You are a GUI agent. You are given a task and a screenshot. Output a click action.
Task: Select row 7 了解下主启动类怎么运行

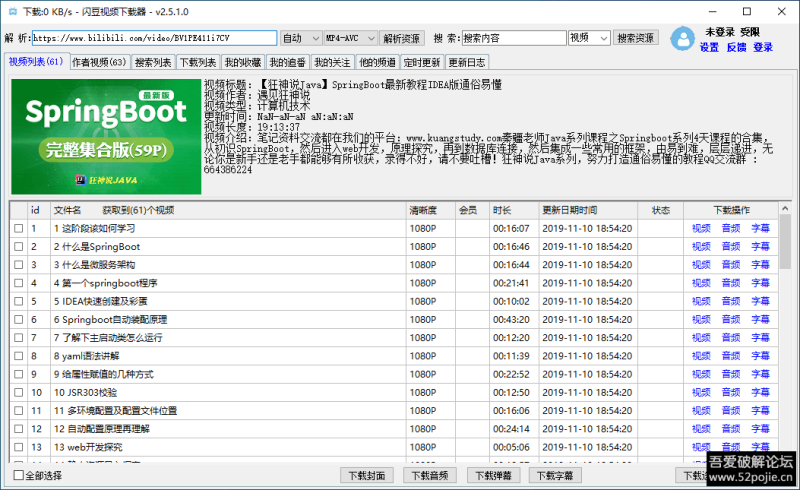(x=394, y=338)
